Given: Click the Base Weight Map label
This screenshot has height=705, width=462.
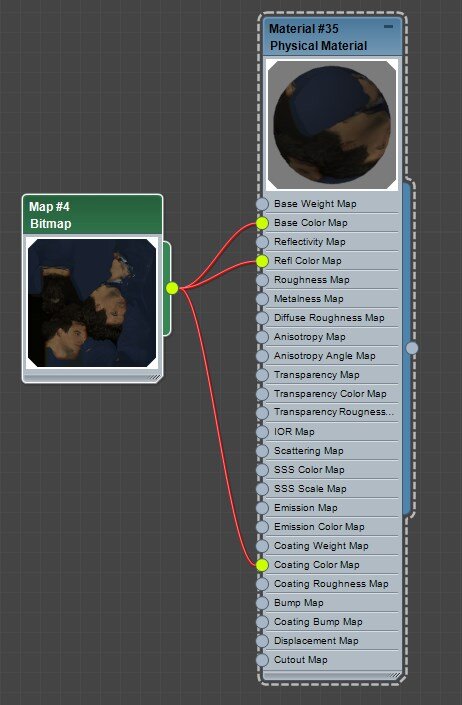Looking at the screenshot, I should click(315, 204).
